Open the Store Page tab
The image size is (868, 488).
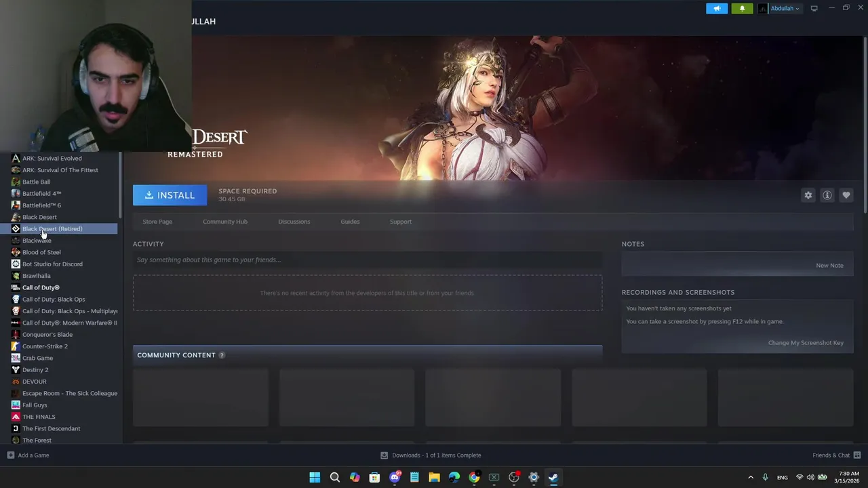pos(157,222)
